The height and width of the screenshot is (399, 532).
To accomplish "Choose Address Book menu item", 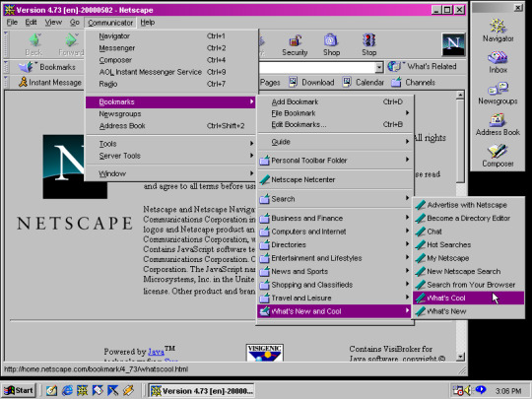I will (171, 126).
